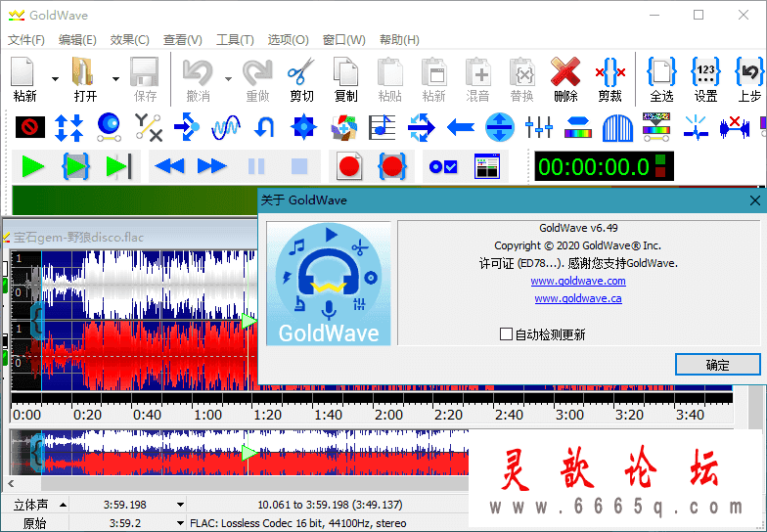Click the mixer sliders equalizer icon
This screenshot has width=767, height=532.
(538, 127)
